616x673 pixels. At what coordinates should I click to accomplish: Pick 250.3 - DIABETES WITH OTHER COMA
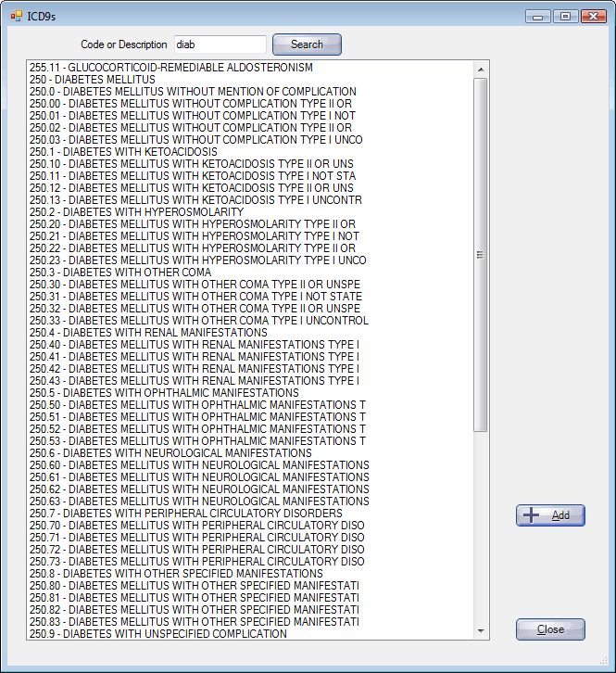tap(120, 273)
